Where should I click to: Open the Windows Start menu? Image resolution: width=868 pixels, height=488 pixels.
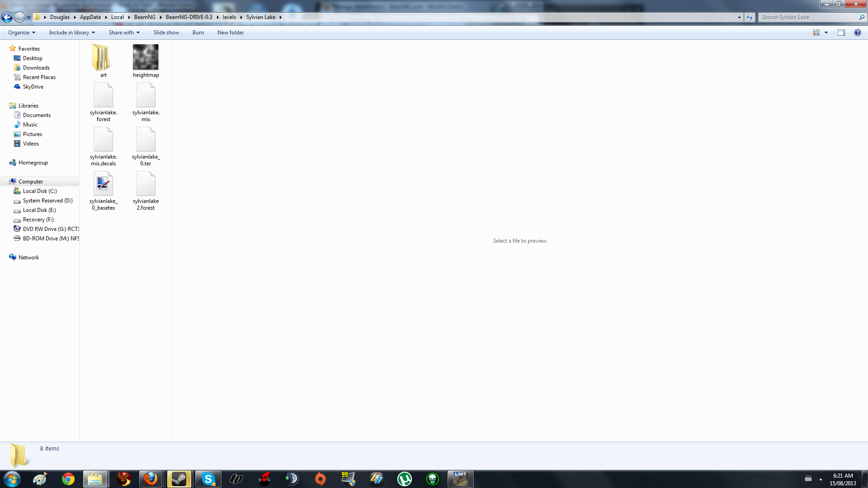[12, 479]
